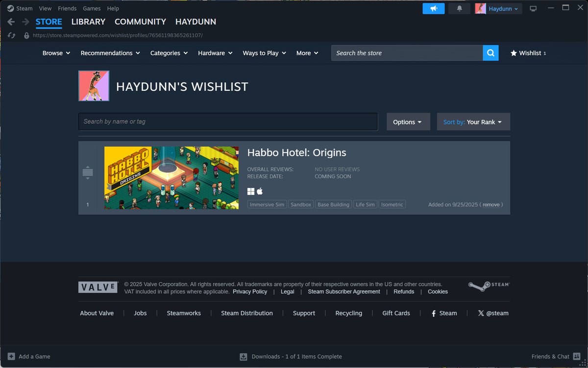Open the Steamworks link
588x368 pixels.
(184, 313)
